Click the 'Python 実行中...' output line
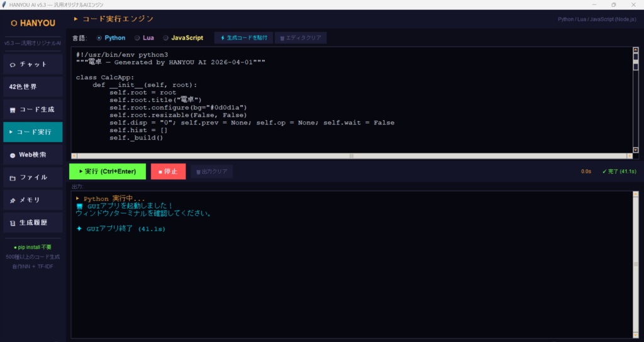Image resolution: width=644 pixels, height=342 pixels. (111, 199)
